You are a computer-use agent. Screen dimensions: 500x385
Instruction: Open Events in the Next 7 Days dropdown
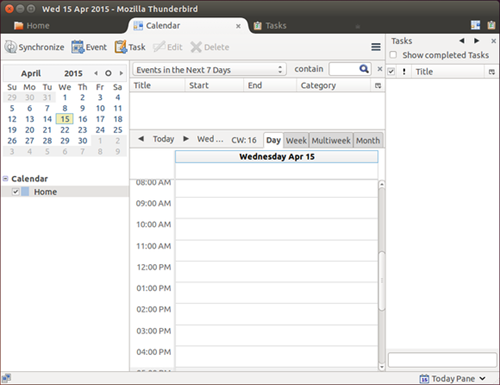[x=209, y=70]
